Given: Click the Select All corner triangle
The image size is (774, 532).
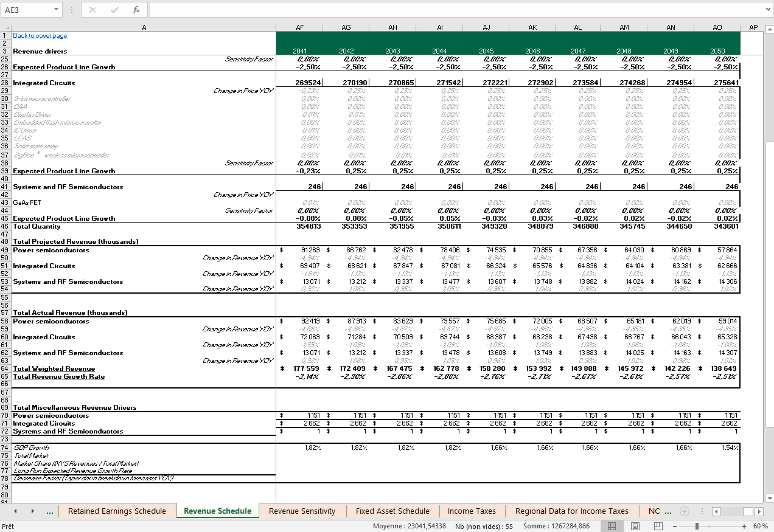Looking at the screenshot, I should (5, 27).
